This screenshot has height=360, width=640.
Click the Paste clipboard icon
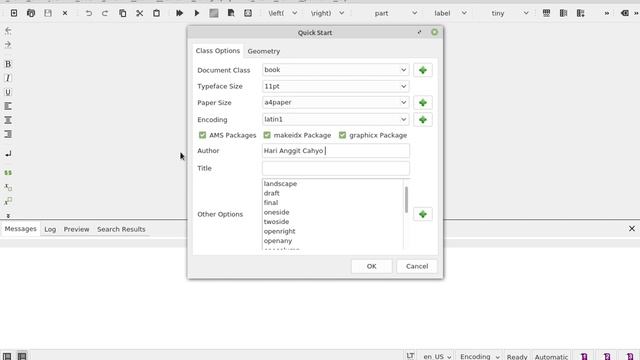[156, 13]
